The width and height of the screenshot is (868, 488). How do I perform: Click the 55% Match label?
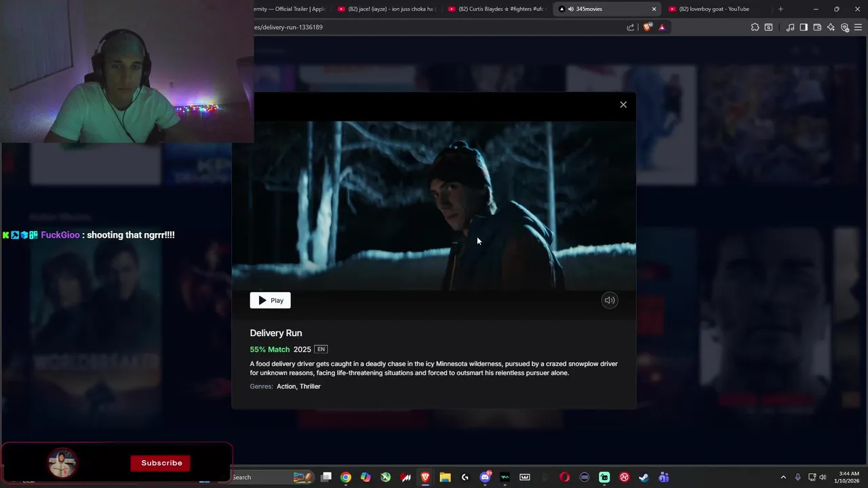[x=269, y=350]
